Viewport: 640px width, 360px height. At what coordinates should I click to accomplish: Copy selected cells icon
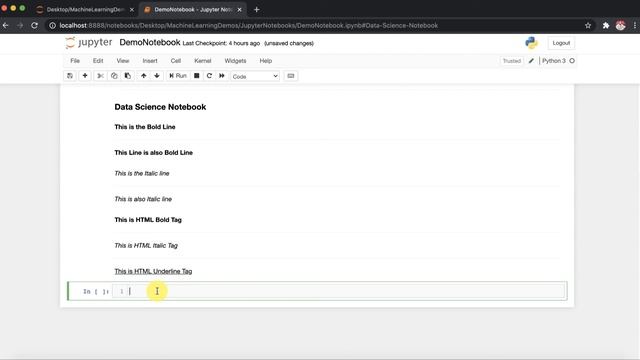(114, 76)
